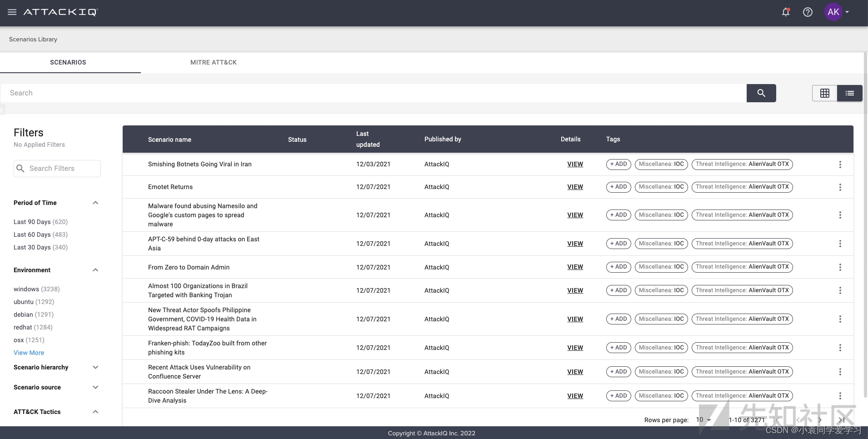Open Scenarios Library breadcrumb
The width and height of the screenshot is (868, 439).
tap(33, 39)
